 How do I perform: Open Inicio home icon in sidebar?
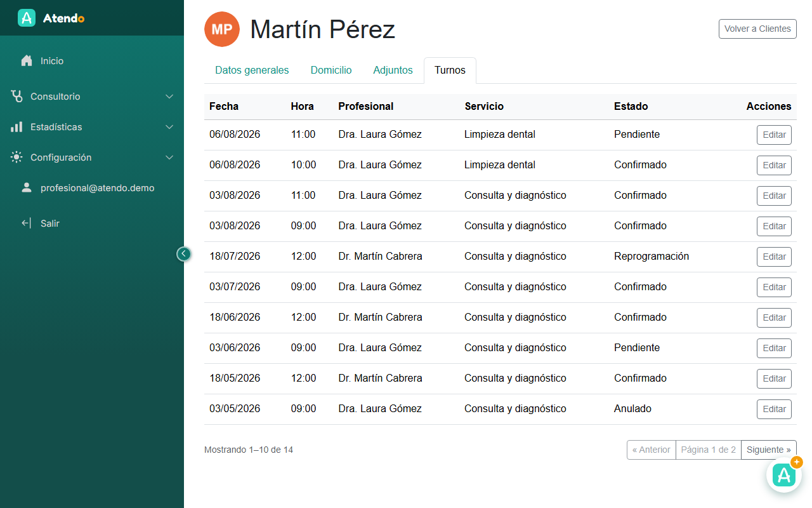[27, 61]
